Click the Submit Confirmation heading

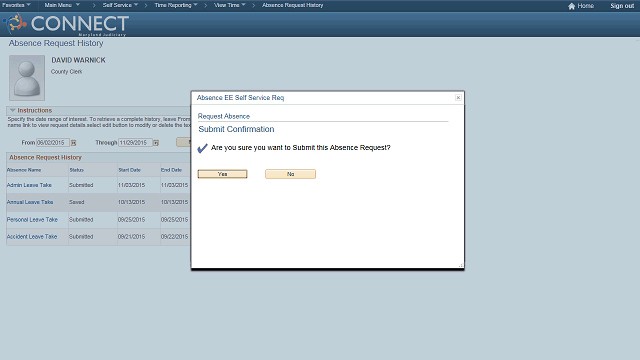click(236, 129)
